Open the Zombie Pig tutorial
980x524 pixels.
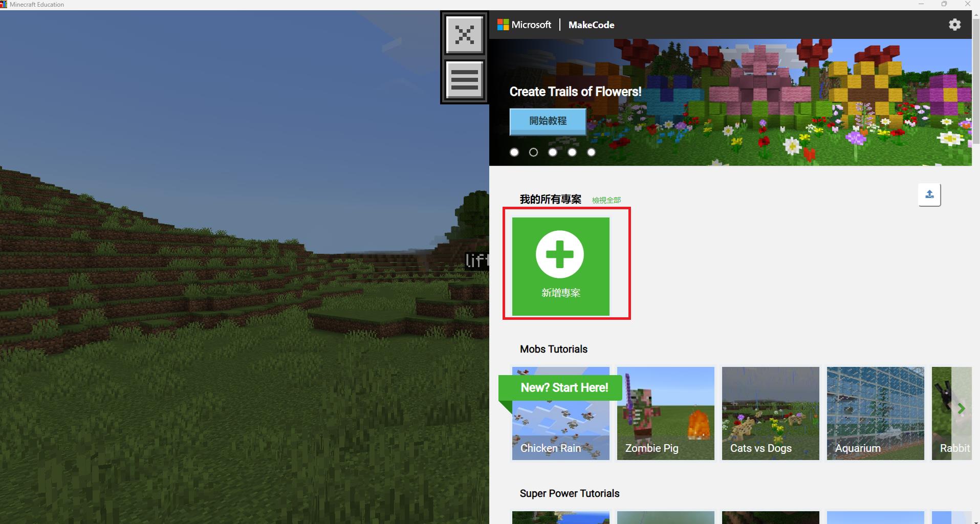665,413
